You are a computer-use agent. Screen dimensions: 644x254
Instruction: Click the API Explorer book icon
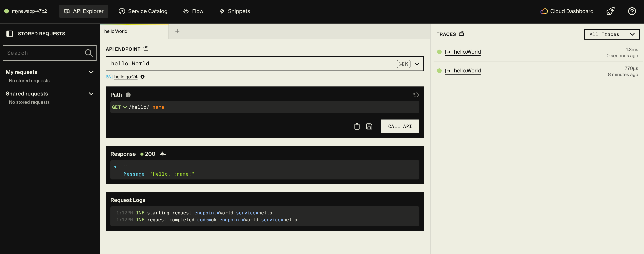point(67,11)
